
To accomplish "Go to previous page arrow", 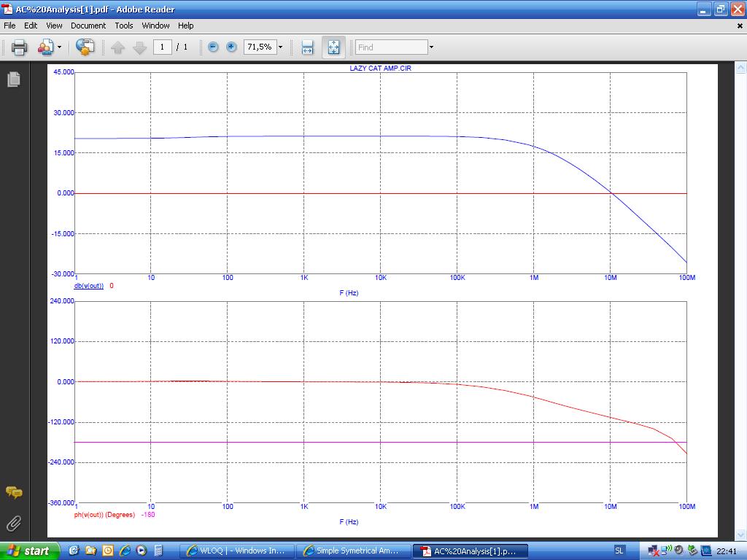I will [117, 47].
